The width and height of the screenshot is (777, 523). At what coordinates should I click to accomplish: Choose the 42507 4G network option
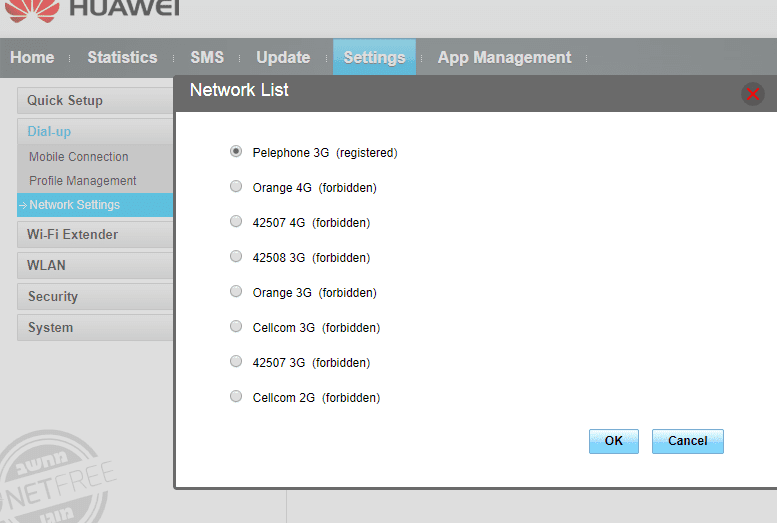[x=236, y=221]
